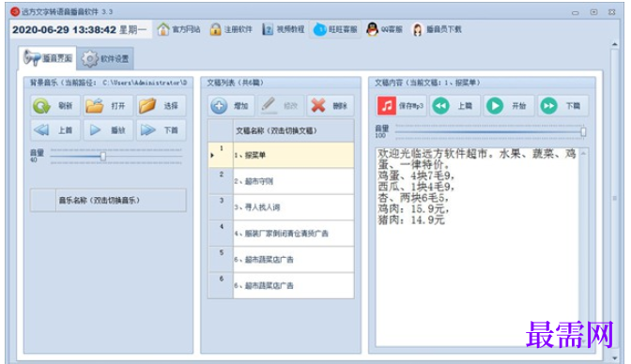Close the application window
Image resolution: width=631 pixels, height=364 pixels.
click(x=611, y=12)
